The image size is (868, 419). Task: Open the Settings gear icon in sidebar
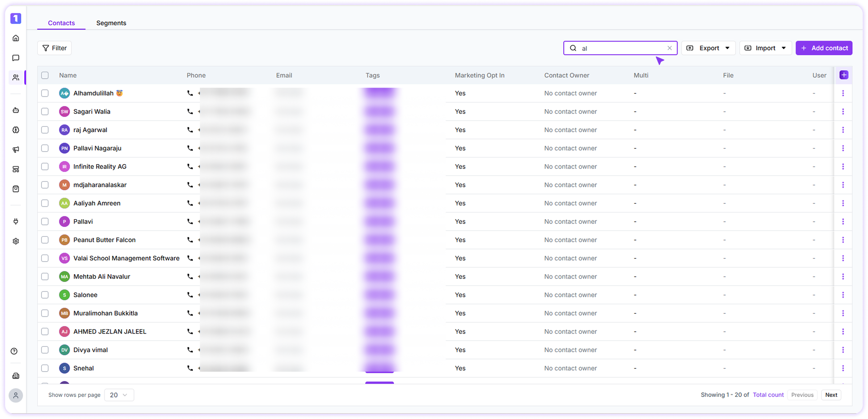tap(16, 241)
